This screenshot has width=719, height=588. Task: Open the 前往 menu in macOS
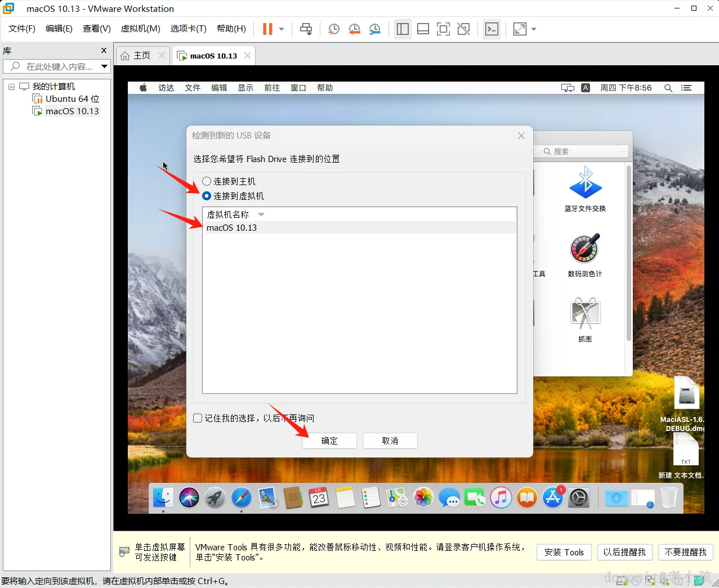(x=272, y=88)
